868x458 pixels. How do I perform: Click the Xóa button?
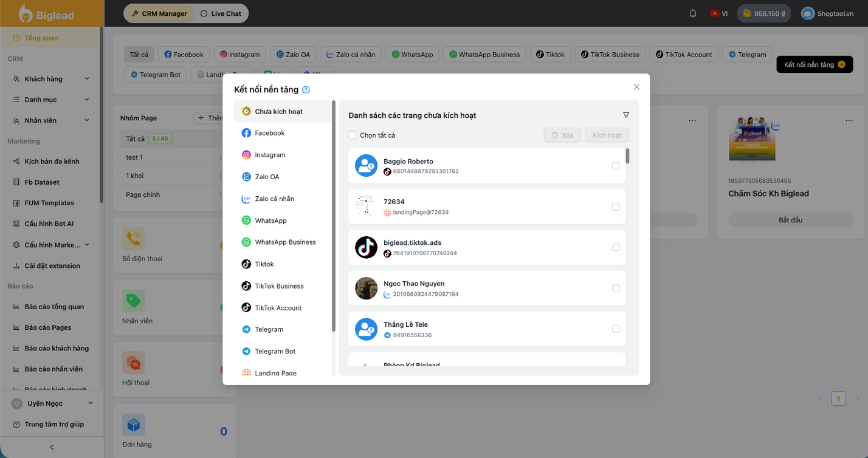pos(562,135)
